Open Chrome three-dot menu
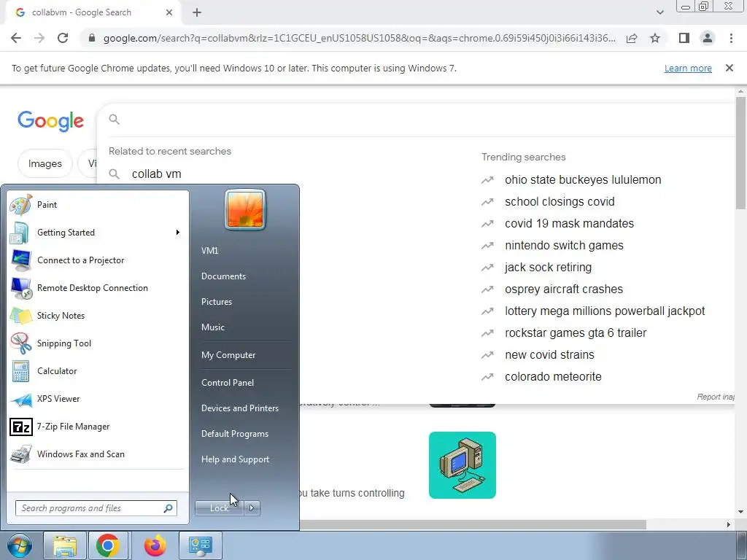This screenshot has width=747, height=560. click(731, 38)
